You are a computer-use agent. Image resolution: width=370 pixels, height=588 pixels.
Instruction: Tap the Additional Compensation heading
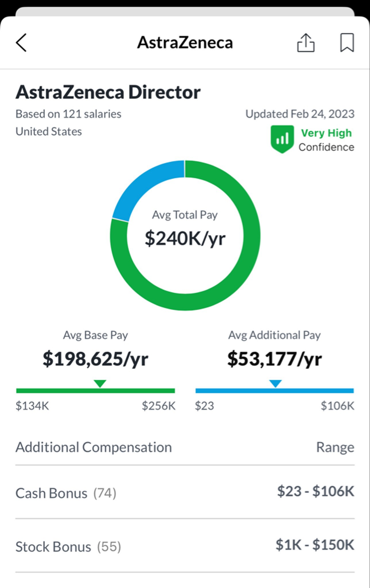pos(94,447)
